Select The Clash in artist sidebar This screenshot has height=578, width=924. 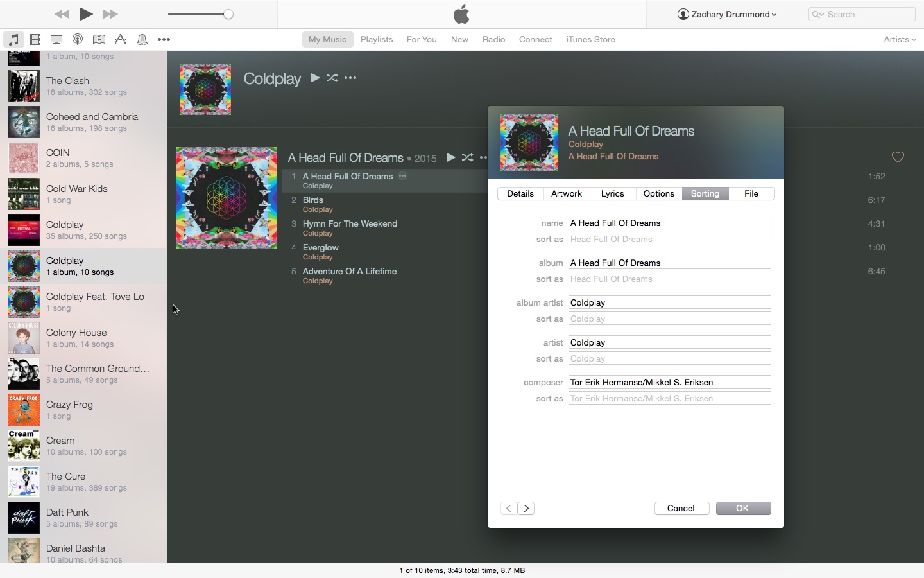(83, 86)
